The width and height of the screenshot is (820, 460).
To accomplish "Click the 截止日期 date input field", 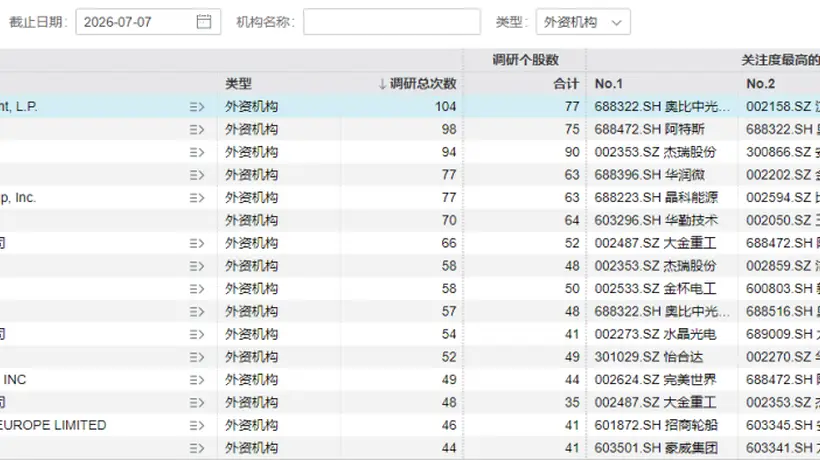I will (148, 22).
